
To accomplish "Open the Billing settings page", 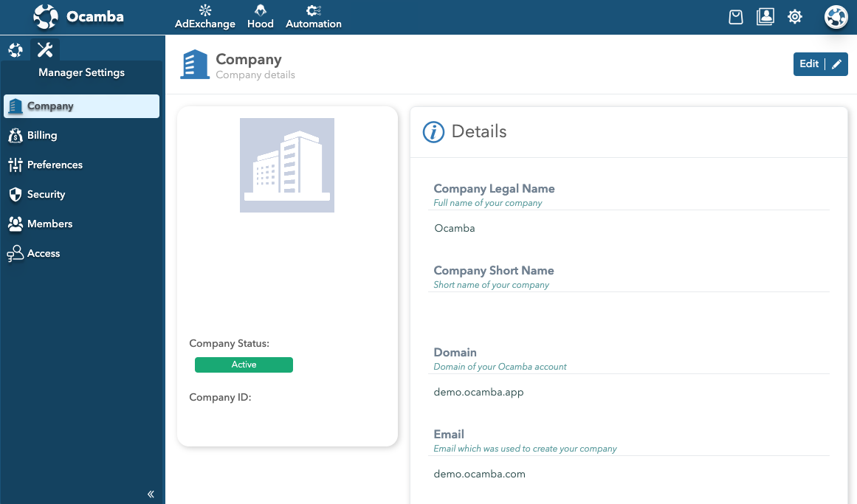I will click(x=81, y=136).
